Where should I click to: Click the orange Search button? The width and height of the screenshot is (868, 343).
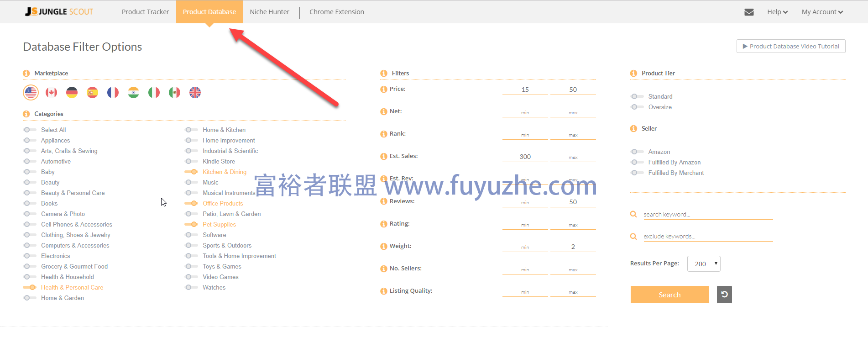[669, 295]
